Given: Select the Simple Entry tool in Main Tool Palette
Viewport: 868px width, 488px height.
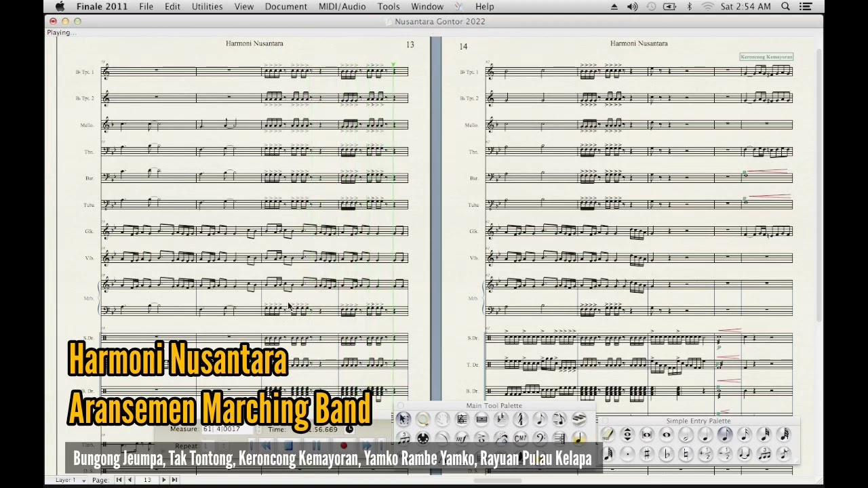Looking at the screenshot, I should tap(540, 420).
